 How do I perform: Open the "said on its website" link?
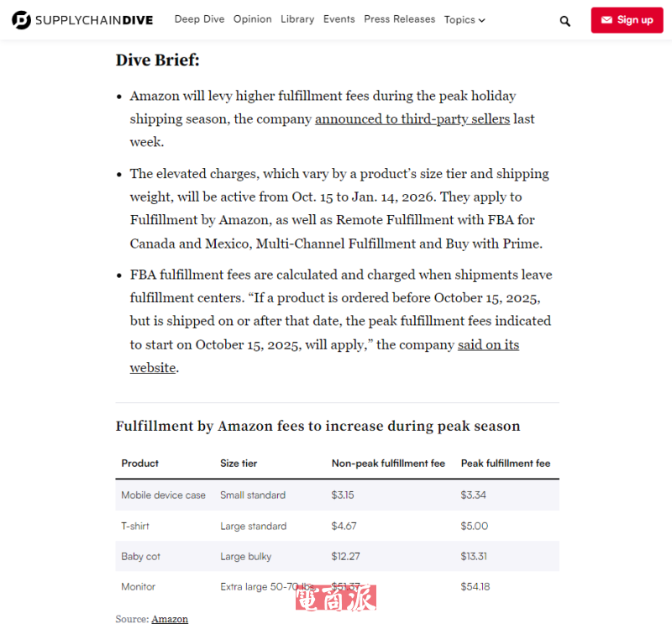pyautogui.click(x=488, y=345)
